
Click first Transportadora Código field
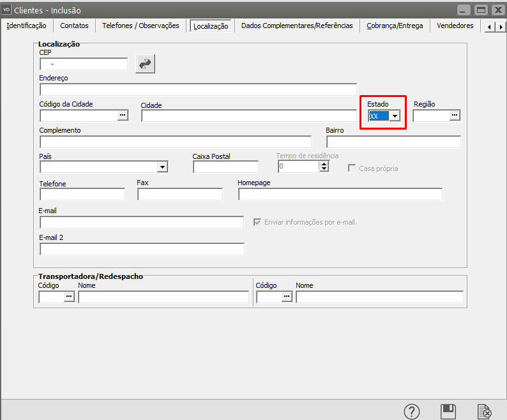click(x=52, y=297)
